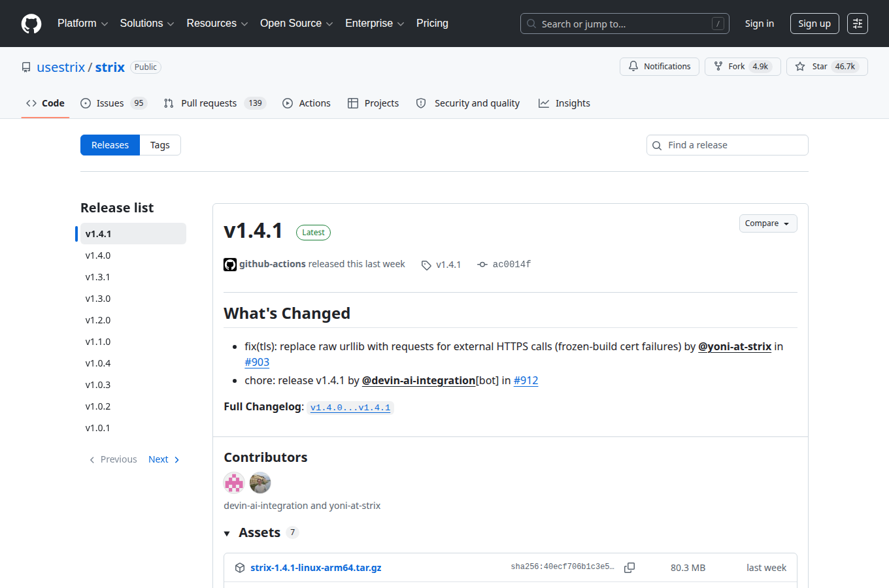The width and height of the screenshot is (889, 588).
Task: Click the Sign up button
Action: click(x=814, y=24)
